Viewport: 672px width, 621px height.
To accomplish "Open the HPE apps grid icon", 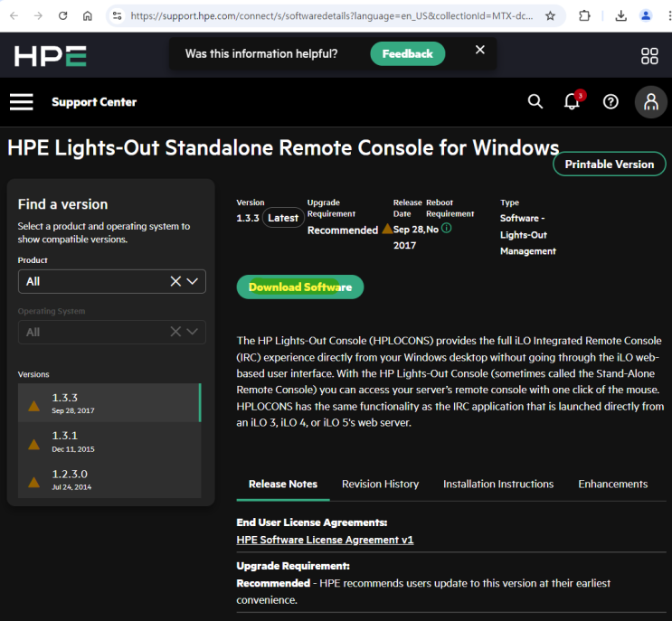I will (649, 56).
